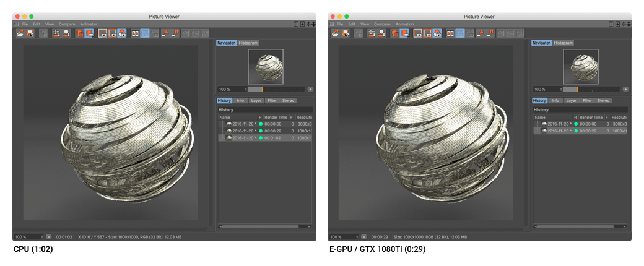Click first orange-framed display icon, CPU window
Viewport: 644px width, 266px height.
click(103, 33)
